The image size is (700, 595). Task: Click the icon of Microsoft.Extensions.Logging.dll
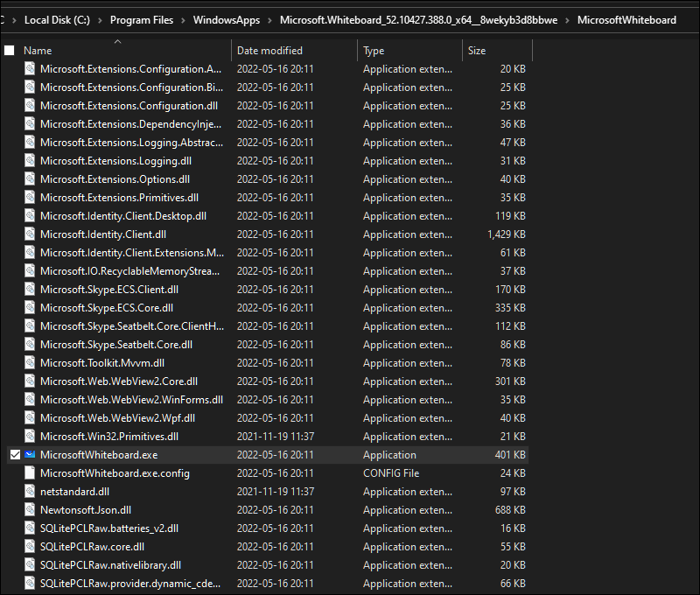[30, 161]
